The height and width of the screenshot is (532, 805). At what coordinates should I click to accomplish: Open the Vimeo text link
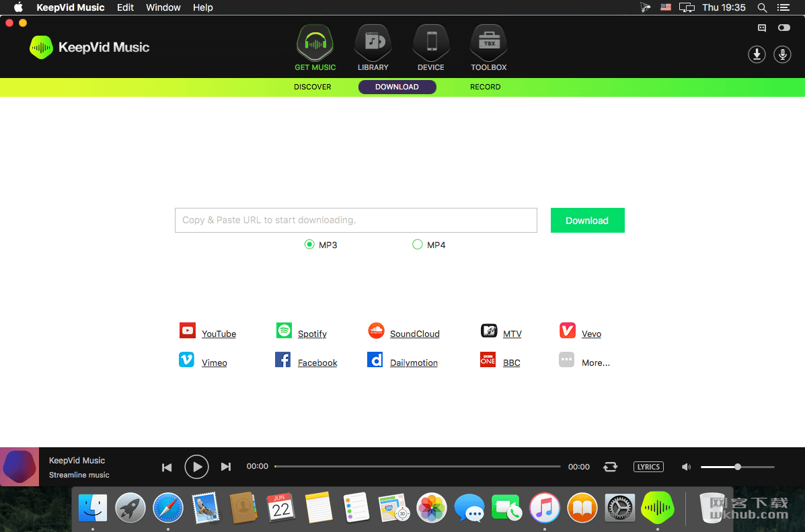(x=214, y=363)
